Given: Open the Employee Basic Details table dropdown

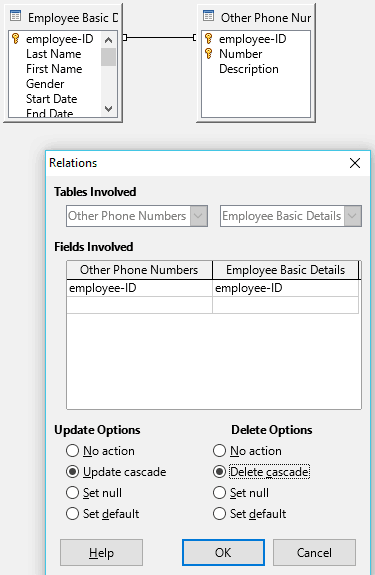Looking at the screenshot, I should tap(352, 216).
